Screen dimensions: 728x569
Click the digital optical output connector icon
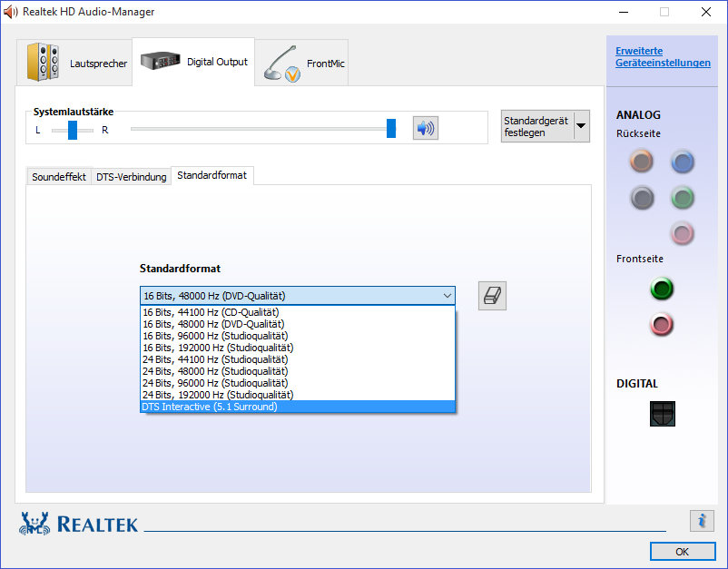pyautogui.click(x=662, y=414)
